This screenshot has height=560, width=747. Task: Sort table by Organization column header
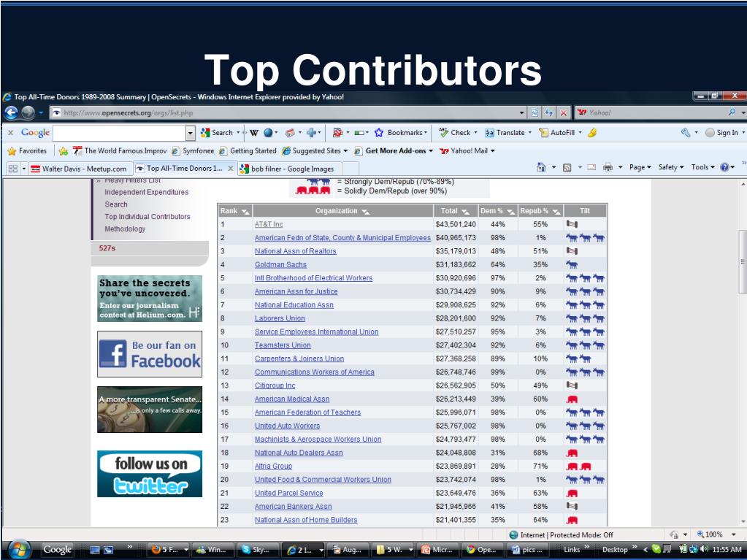(x=342, y=211)
